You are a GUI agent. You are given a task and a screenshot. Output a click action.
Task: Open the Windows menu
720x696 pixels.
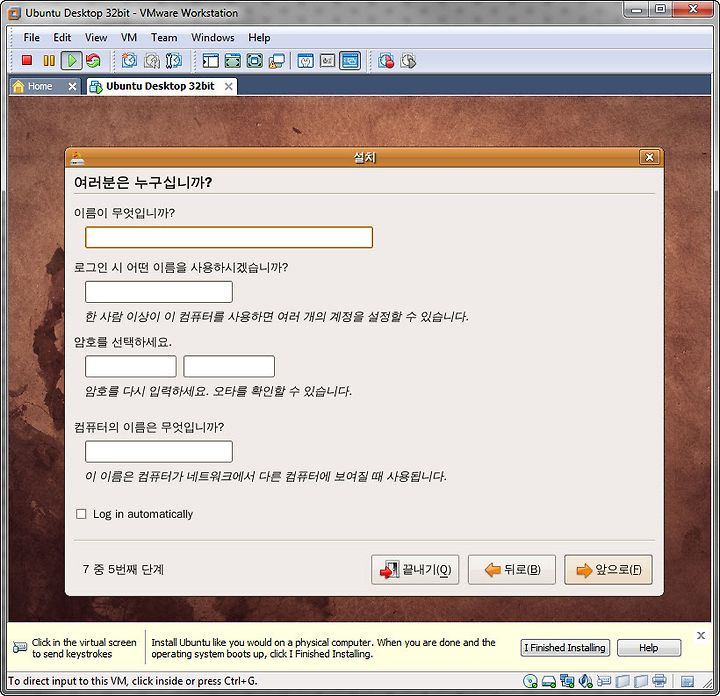213,38
